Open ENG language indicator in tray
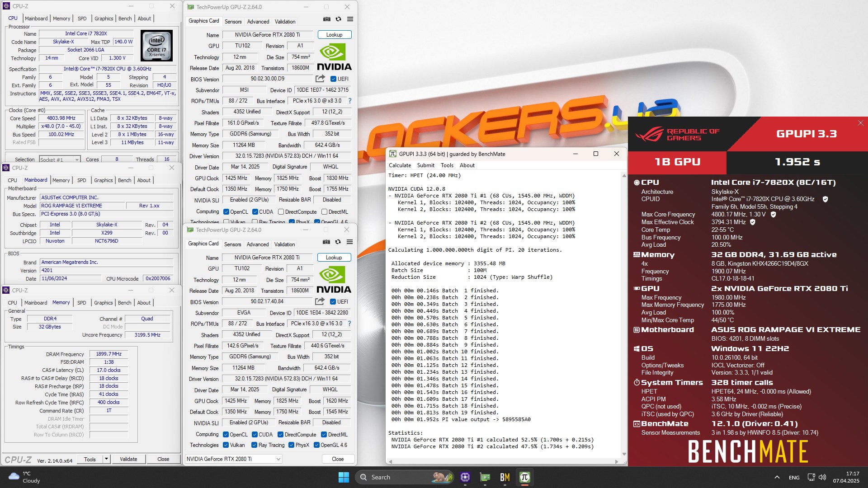 click(794, 477)
